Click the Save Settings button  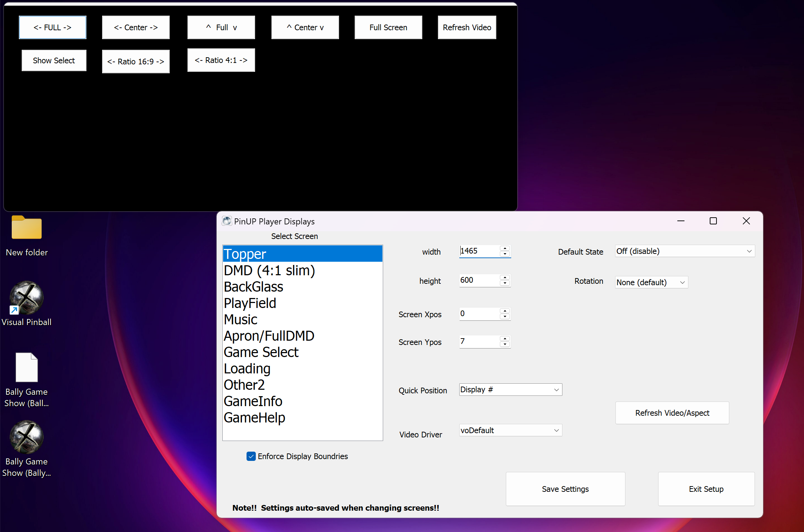pos(565,489)
